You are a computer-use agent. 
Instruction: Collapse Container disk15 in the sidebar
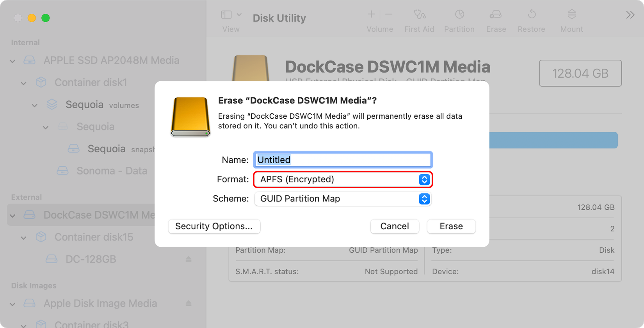pos(23,237)
